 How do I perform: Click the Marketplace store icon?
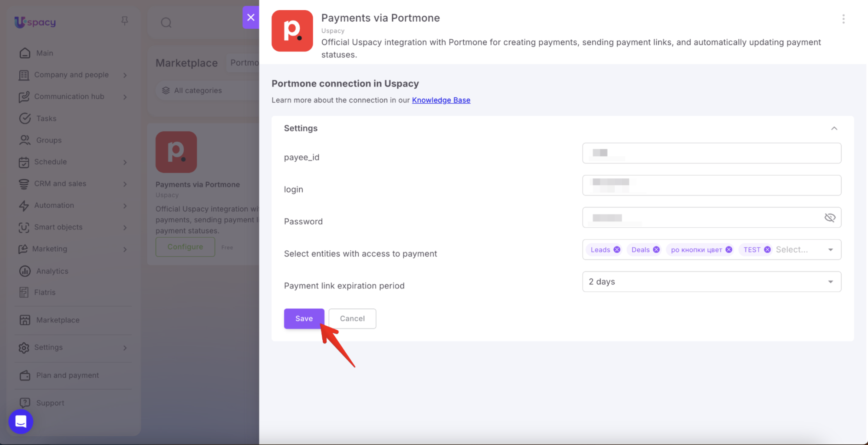point(25,320)
